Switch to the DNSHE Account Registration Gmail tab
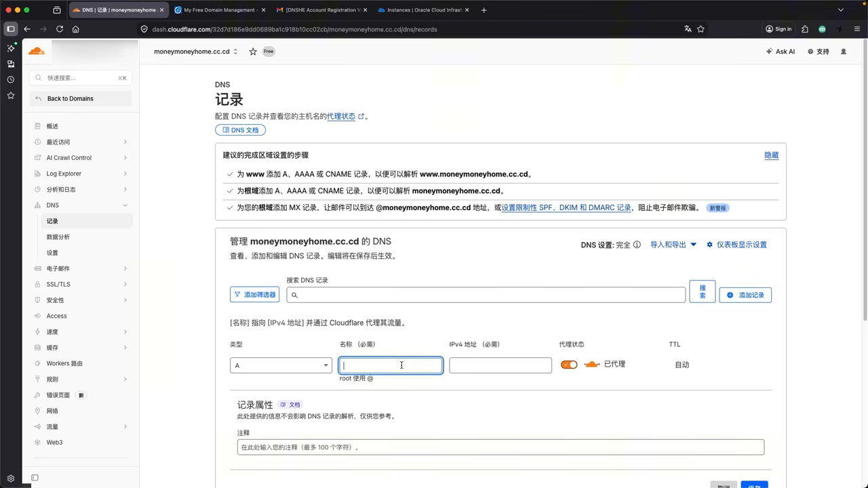 (322, 10)
